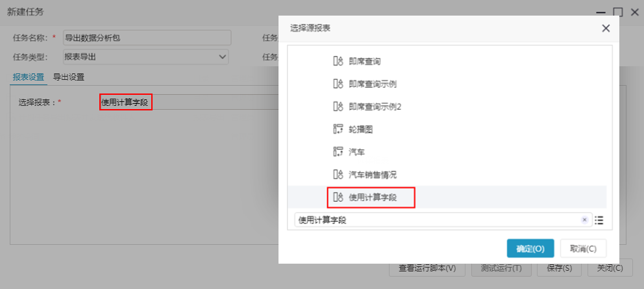Click the 即席查询示例 report icon
This screenshot has height=289, width=644.
[x=338, y=84]
